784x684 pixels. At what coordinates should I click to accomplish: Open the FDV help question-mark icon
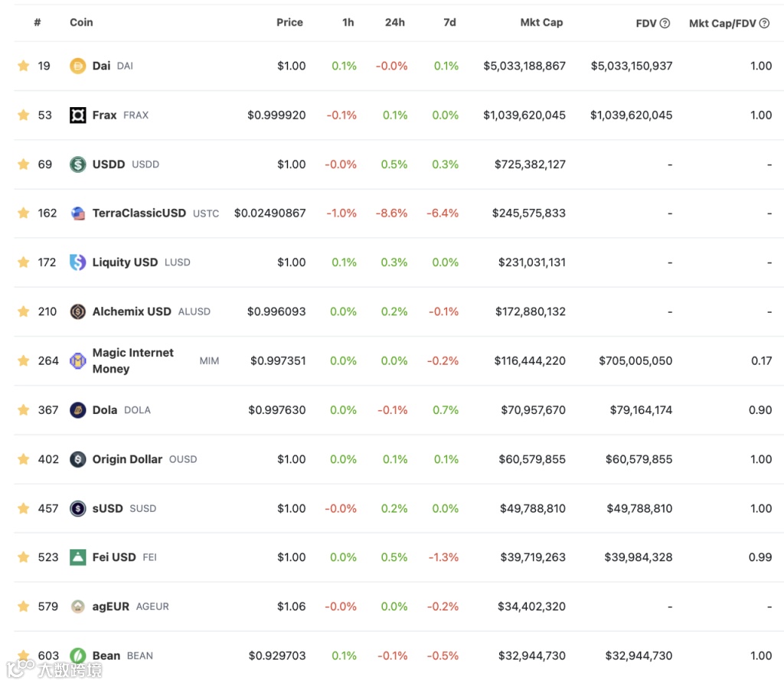click(x=665, y=23)
